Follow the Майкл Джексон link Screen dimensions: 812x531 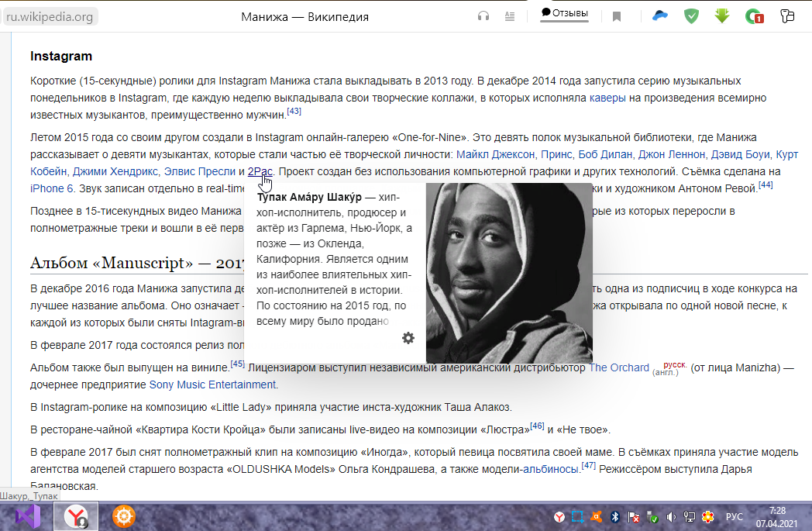tap(495, 154)
